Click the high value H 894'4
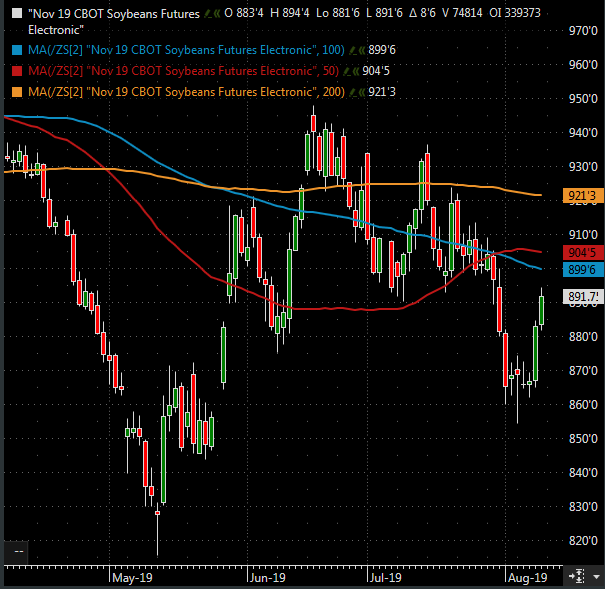Image resolution: width=605 pixels, height=589 pixels. [x=290, y=14]
